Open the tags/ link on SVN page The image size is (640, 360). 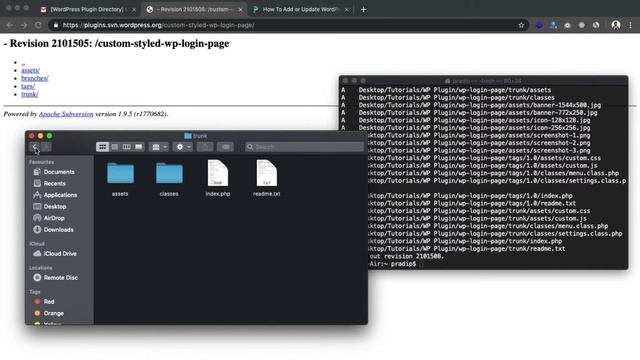[28, 86]
